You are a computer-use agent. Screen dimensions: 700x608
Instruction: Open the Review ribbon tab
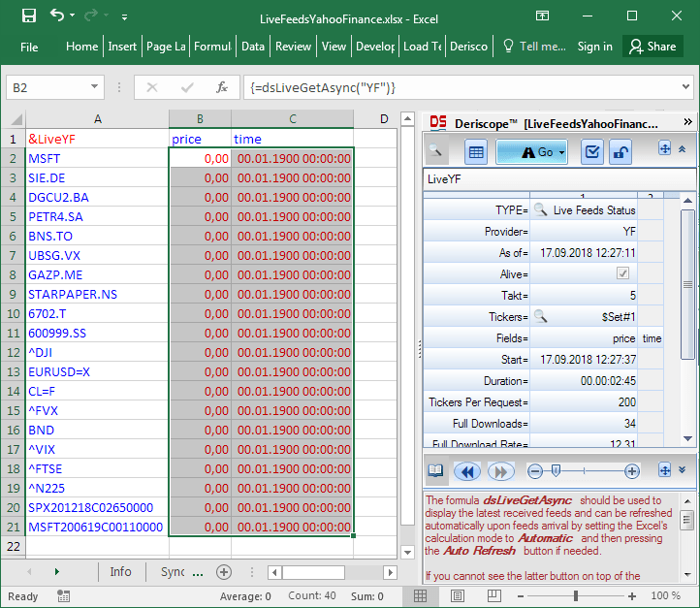pos(293,47)
